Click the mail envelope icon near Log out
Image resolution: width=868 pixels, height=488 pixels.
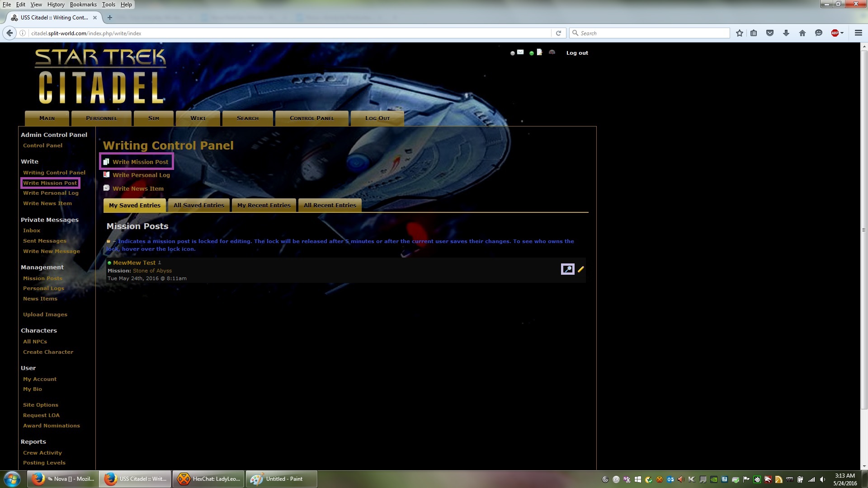(x=520, y=52)
